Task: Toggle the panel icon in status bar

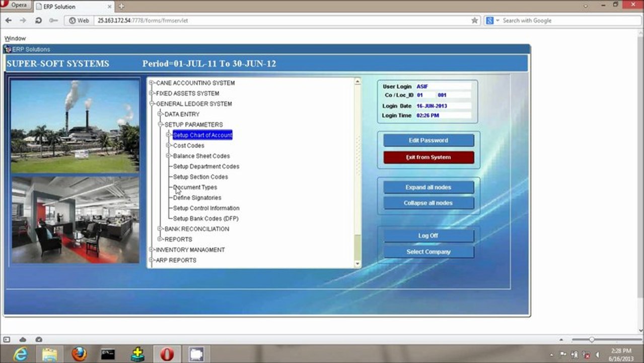Action: pyautogui.click(x=7, y=340)
